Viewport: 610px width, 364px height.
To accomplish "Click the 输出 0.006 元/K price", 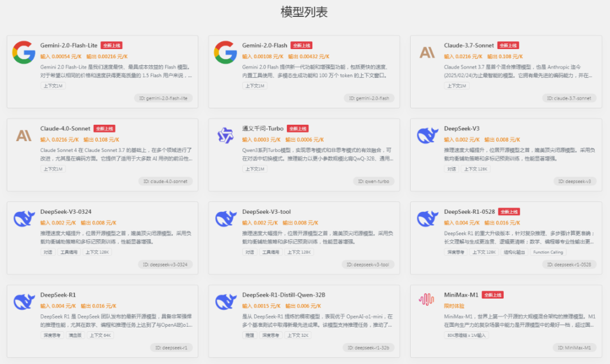I will (303, 306).
